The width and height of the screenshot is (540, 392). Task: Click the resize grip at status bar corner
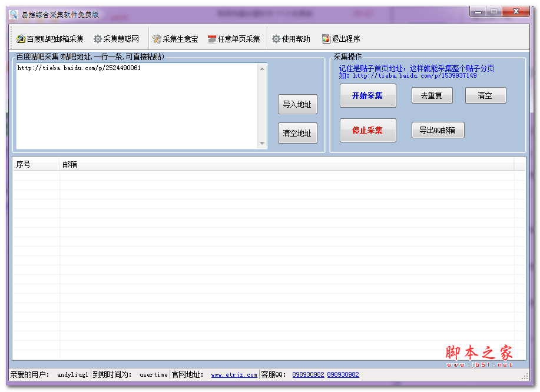pyautogui.click(x=525, y=376)
